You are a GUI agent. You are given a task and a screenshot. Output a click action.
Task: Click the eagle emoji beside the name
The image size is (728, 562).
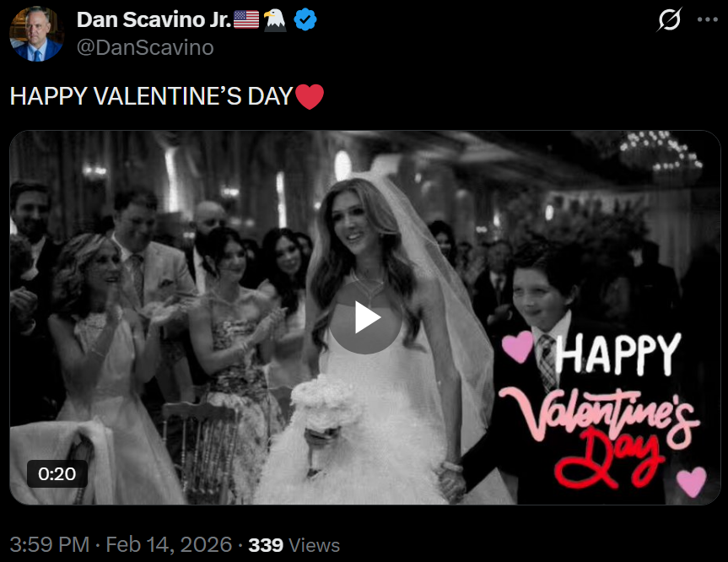click(275, 19)
